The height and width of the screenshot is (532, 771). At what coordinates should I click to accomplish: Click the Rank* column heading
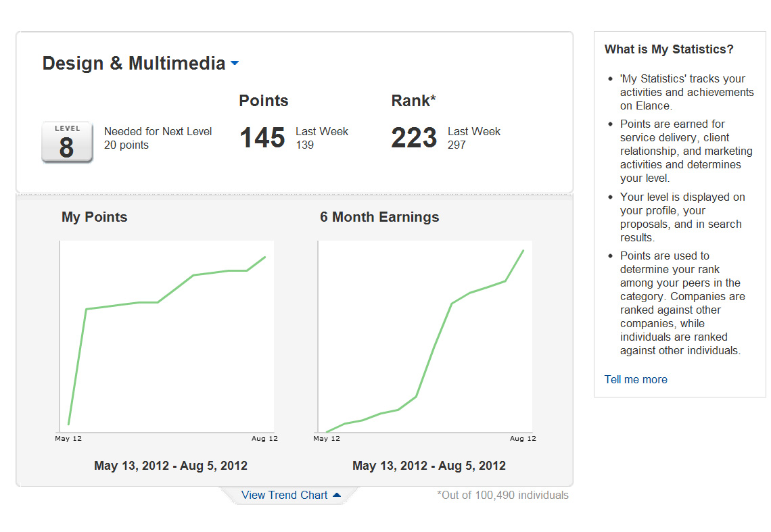pyautogui.click(x=413, y=101)
